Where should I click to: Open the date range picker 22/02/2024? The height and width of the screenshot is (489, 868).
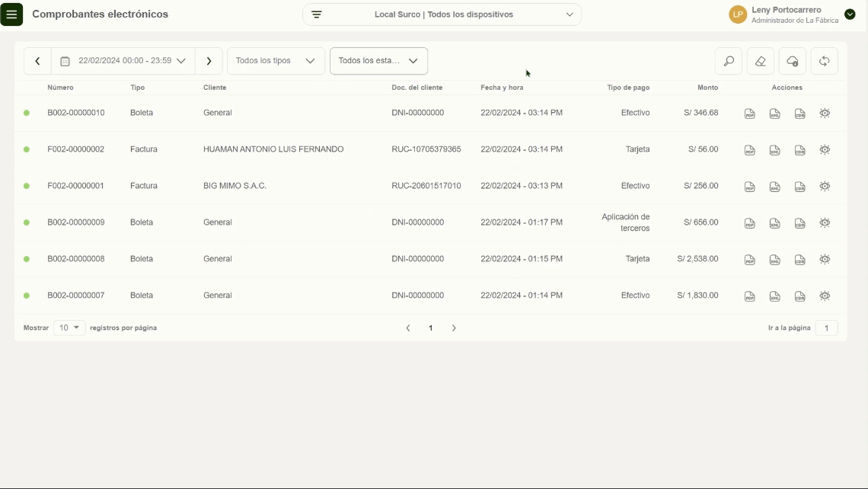123,61
